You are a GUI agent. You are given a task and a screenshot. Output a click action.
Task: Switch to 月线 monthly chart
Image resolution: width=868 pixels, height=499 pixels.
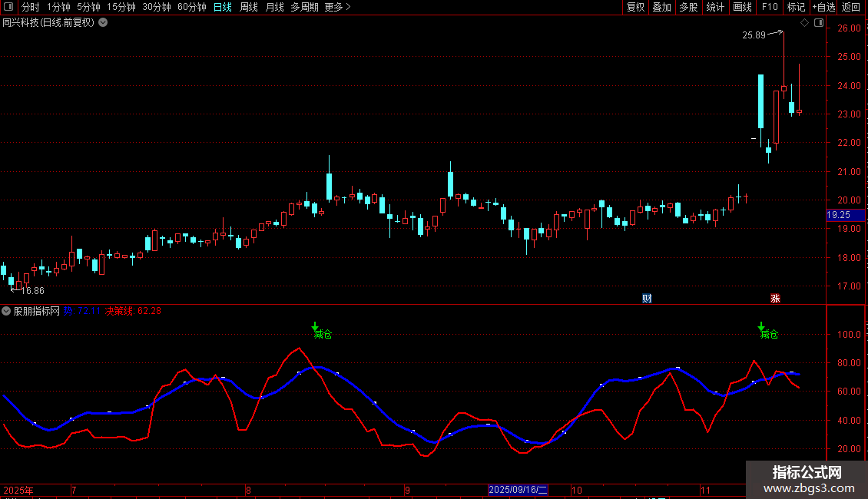coord(274,7)
